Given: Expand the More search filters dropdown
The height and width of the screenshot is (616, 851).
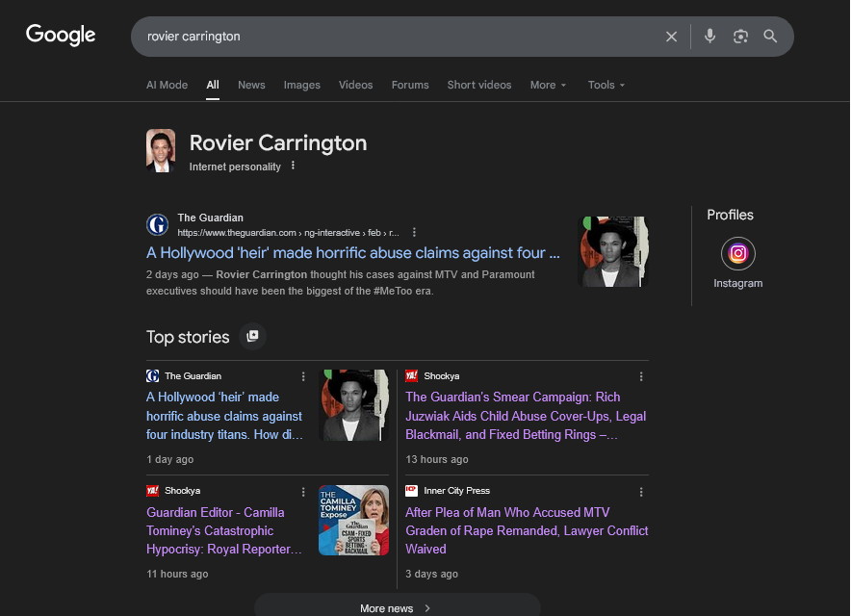Looking at the screenshot, I should point(548,85).
